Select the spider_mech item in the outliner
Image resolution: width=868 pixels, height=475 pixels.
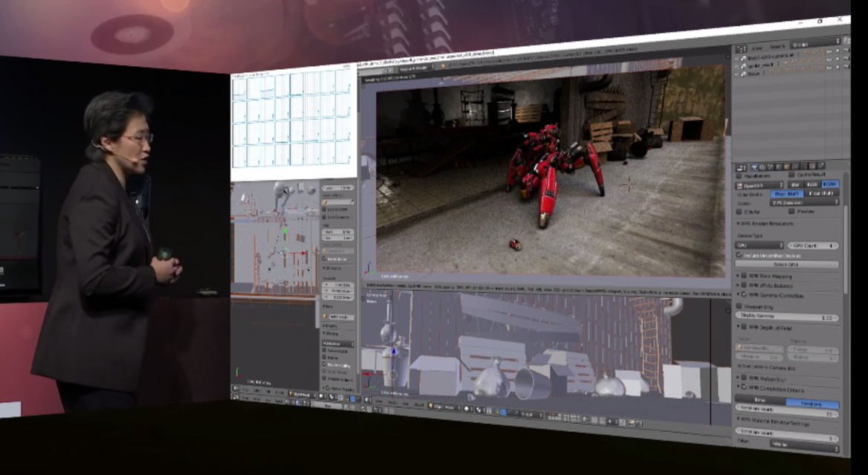[x=761, y=65]
